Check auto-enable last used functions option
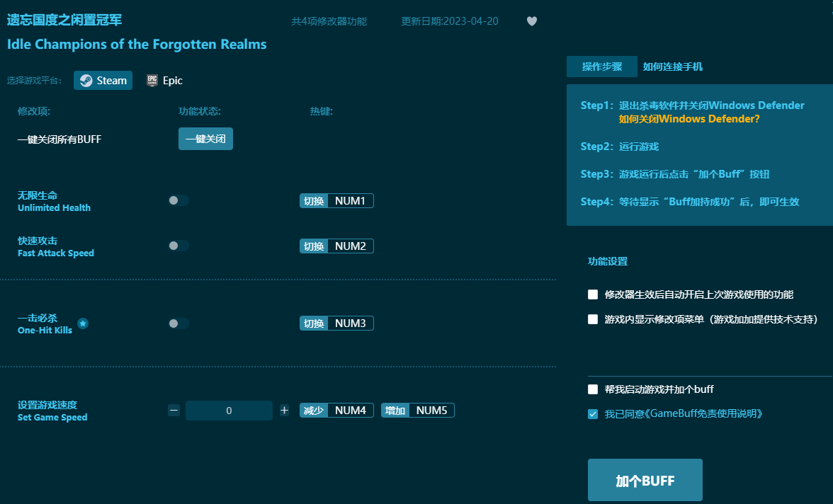 coord(593,294)
